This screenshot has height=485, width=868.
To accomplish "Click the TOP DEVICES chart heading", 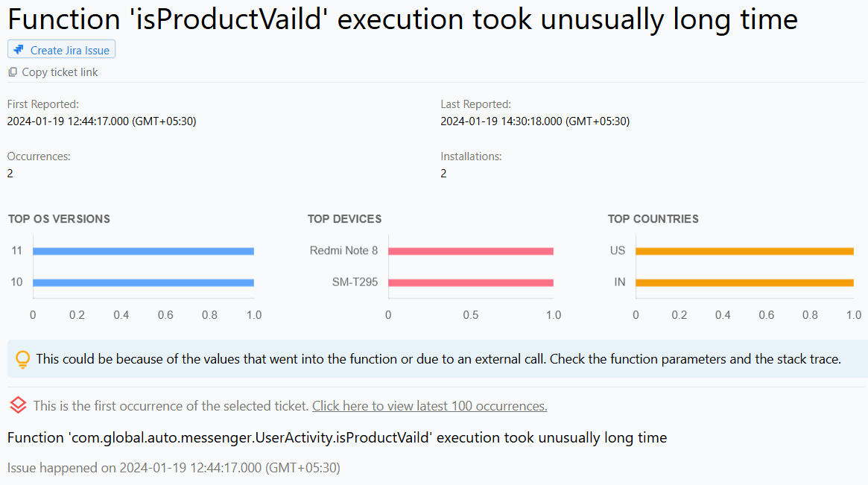I will point(345,219).
